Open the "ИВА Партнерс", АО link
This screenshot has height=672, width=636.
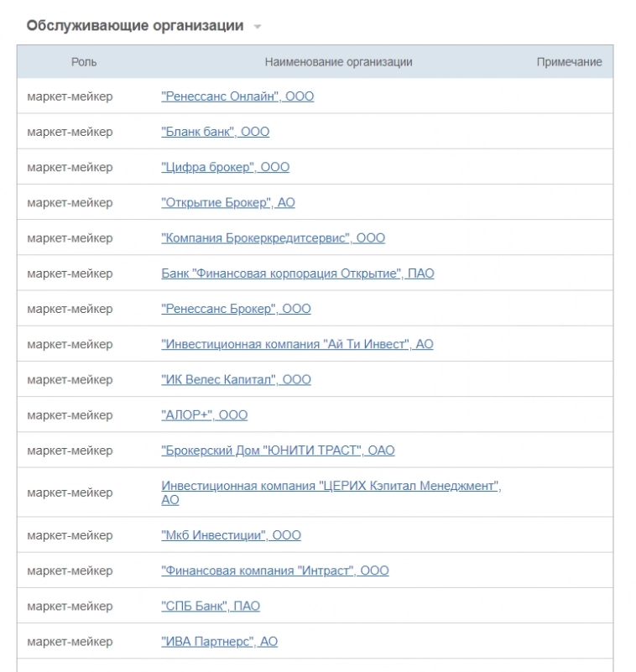219,642
